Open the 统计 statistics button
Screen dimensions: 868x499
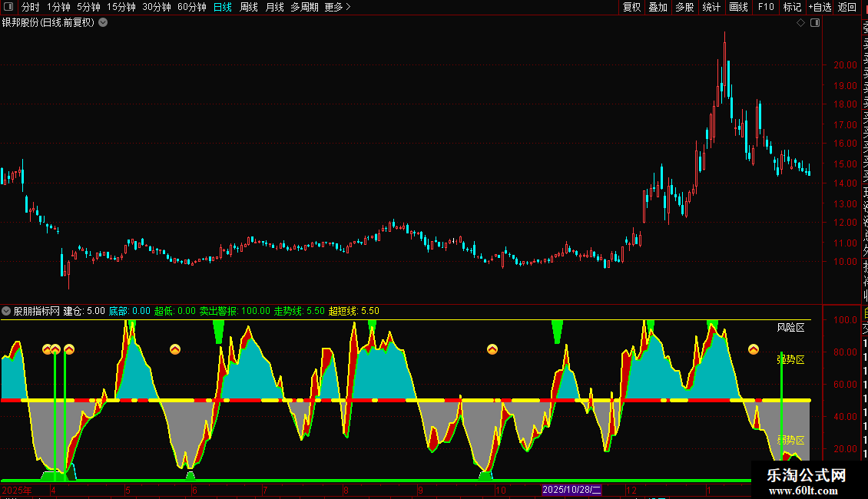(x=711, y=7)
